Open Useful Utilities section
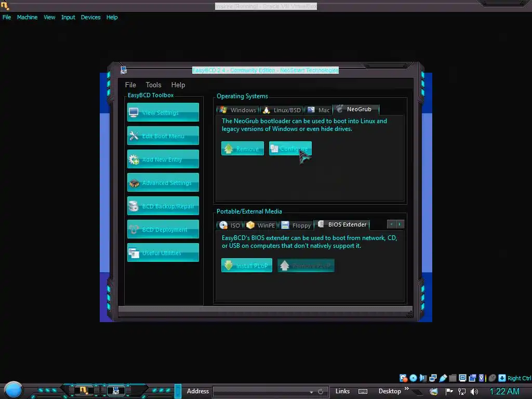 (163, 253)
